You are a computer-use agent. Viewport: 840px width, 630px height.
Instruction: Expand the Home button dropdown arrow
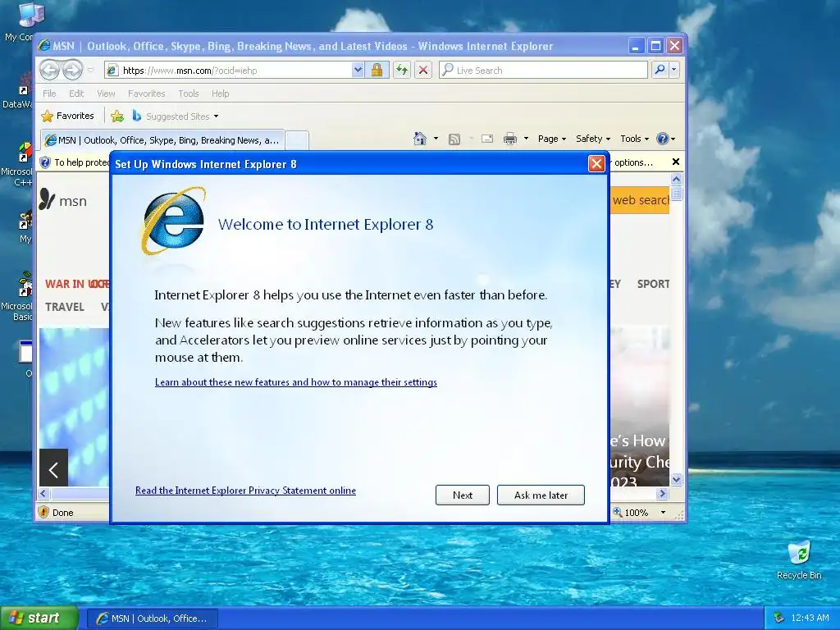point(436,139)
